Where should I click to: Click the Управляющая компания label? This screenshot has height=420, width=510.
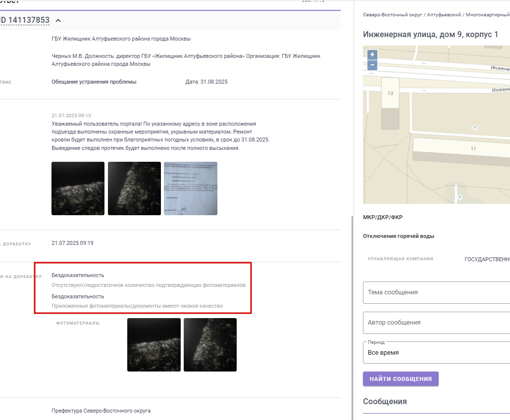(x=401, y=259)
